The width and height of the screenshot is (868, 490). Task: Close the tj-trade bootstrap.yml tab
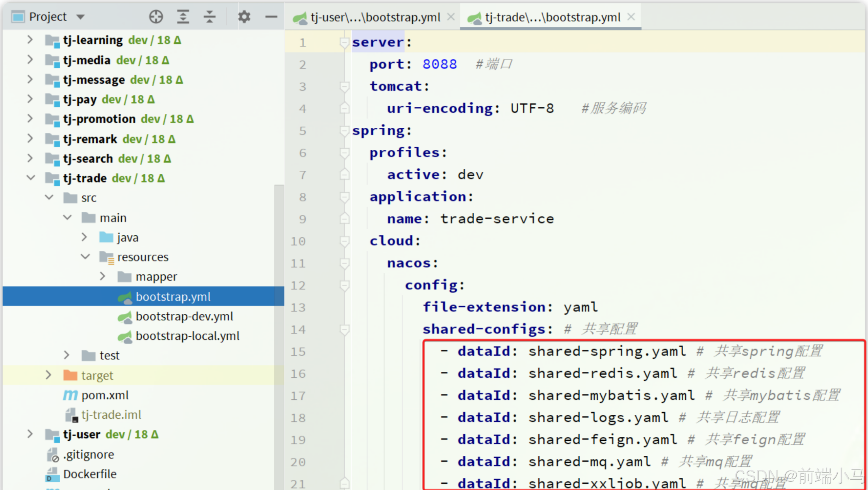click(631, 17)
